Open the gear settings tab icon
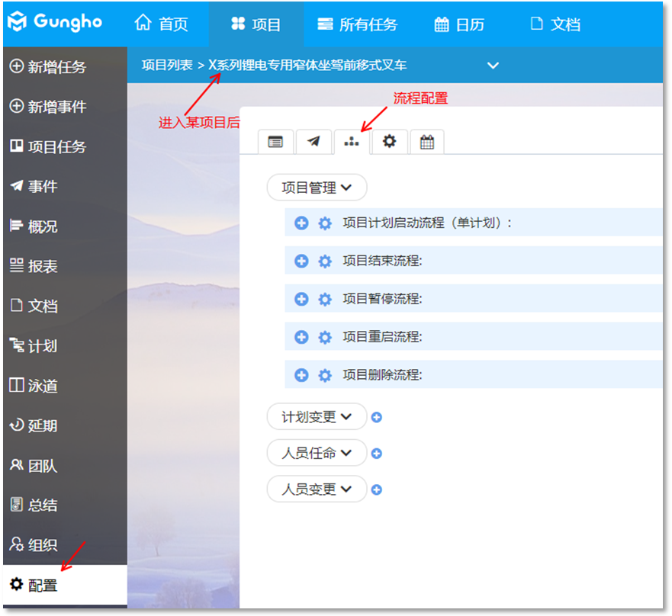 pos(389,142)
